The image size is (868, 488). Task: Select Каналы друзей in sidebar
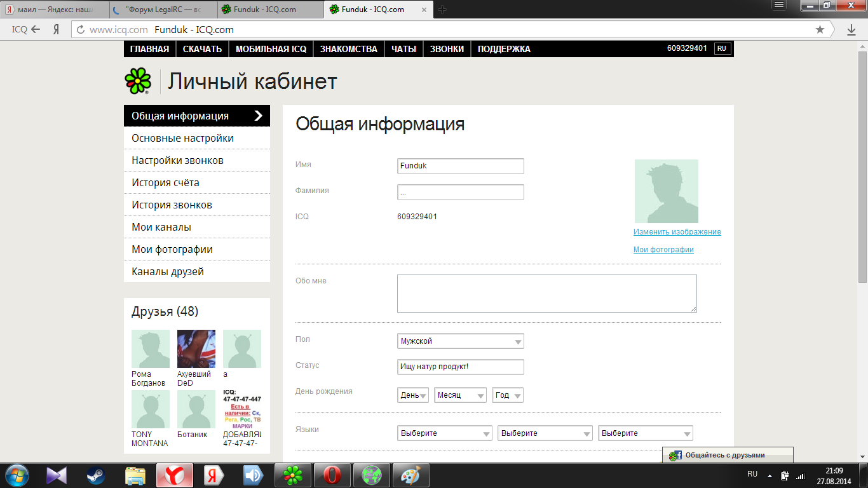(x=197, y=271)
